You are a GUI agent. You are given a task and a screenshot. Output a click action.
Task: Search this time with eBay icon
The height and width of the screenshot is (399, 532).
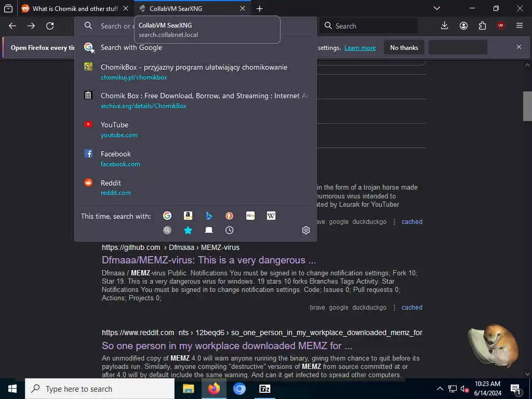point(250,216)
